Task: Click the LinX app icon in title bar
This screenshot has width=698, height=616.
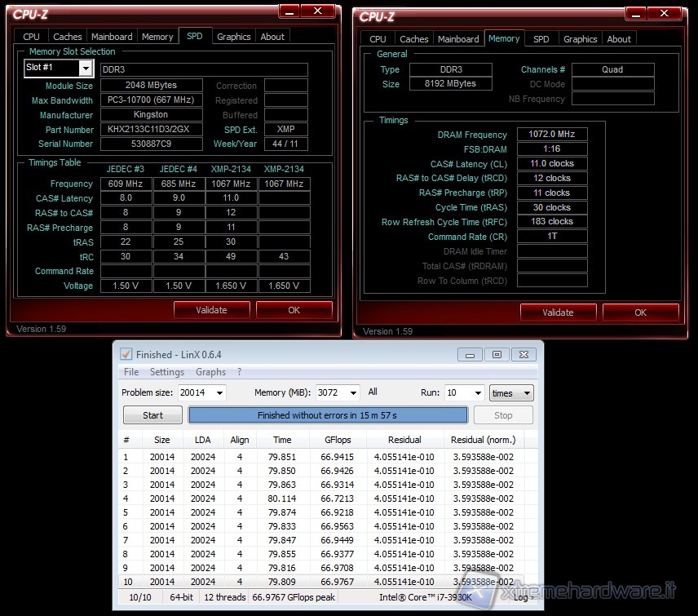Action: [x=126, y=354]
